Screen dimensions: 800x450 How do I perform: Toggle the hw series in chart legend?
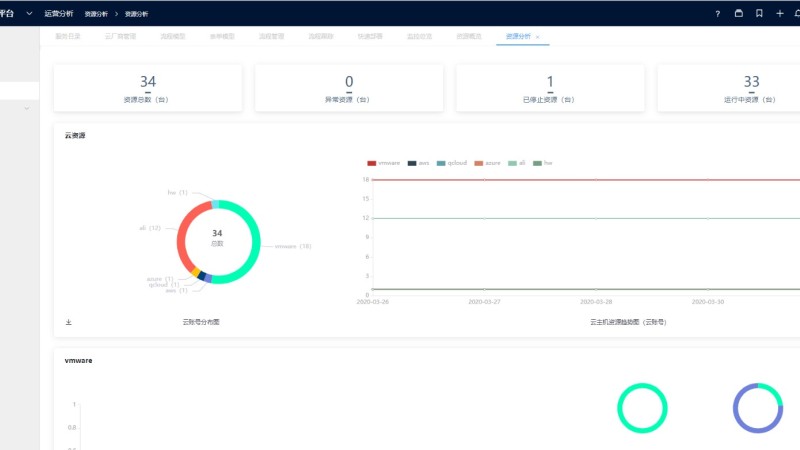542,163
